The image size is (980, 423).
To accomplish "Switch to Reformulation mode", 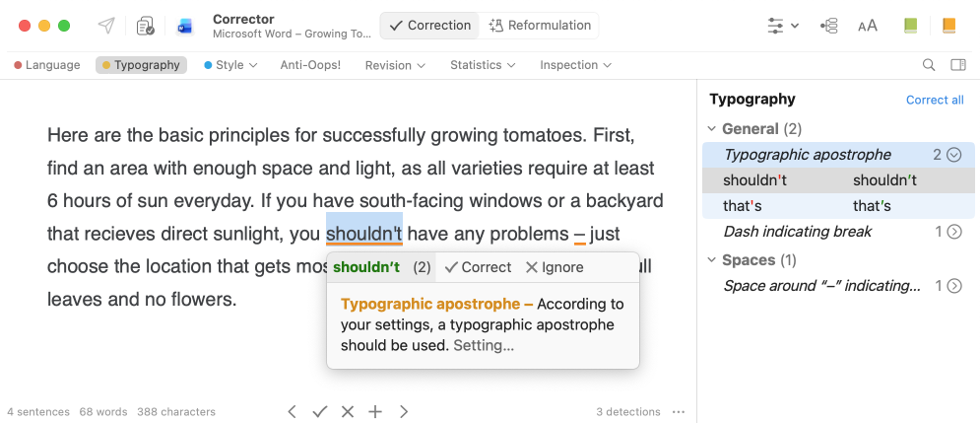I will pos(541,26).
